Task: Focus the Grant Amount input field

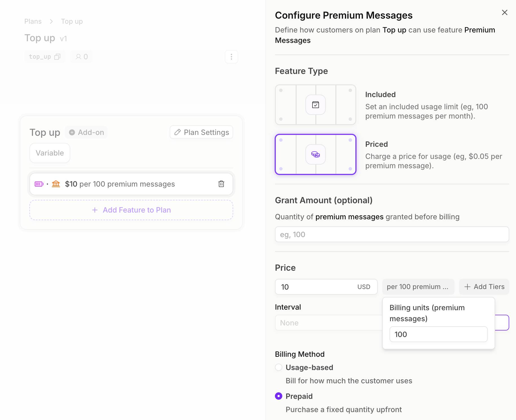Action: coord(392,234)
